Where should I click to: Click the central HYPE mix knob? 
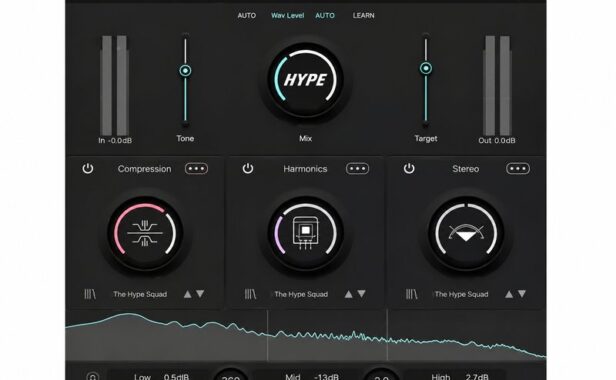pyautogui.click(x=306, y=80)
